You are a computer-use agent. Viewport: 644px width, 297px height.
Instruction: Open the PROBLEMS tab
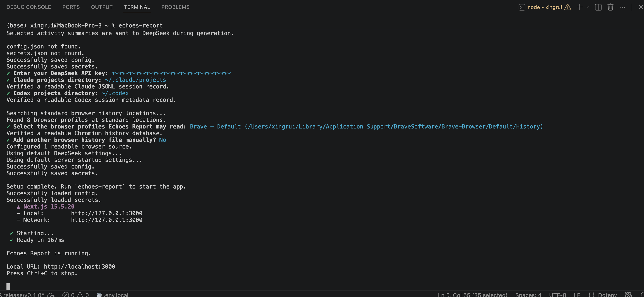coord(175,7)
